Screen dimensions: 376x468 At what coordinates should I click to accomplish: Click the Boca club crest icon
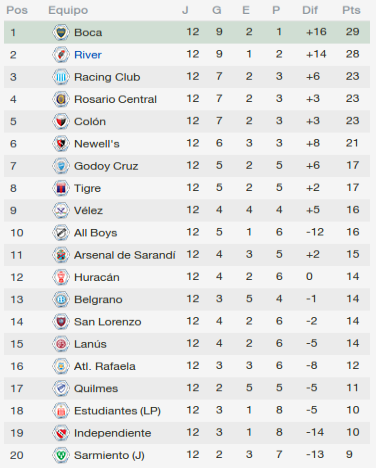coord(61,32)
